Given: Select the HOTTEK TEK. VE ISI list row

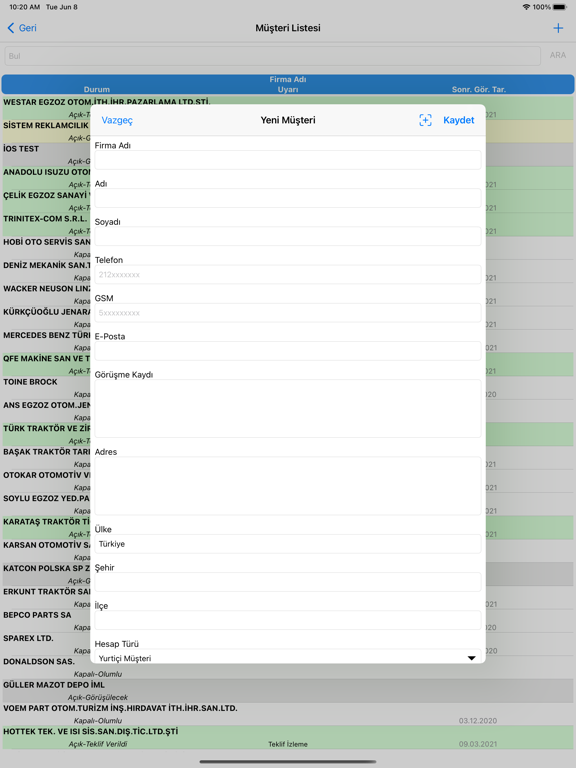Looking at the screenshot, I should pyautogui.click(x=288, y=737).
